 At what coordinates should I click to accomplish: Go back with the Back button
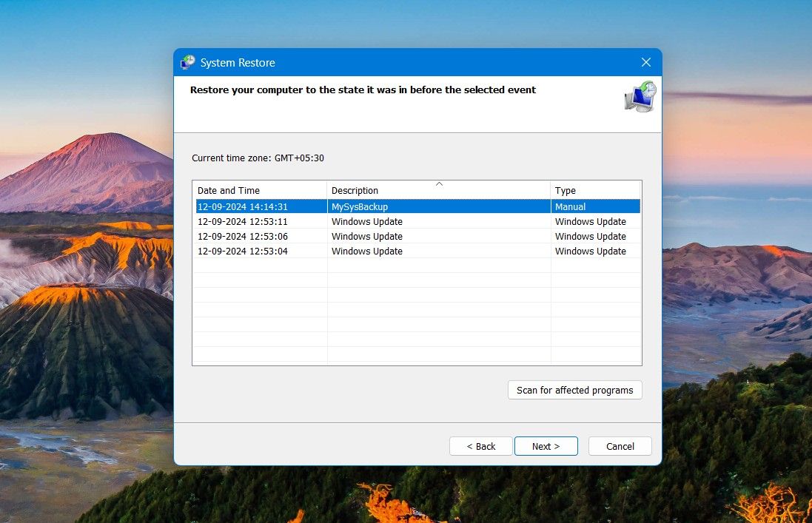click(x=480, y=446)
